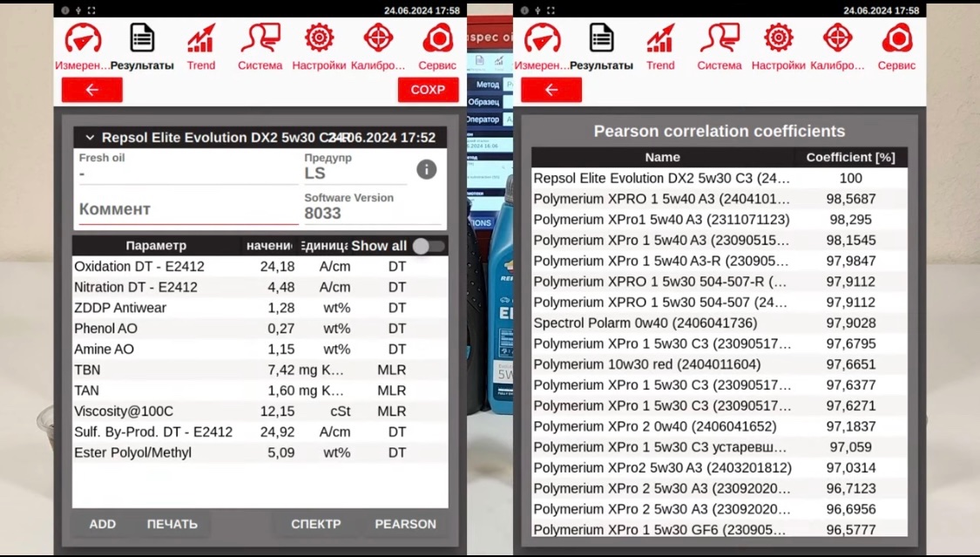The width and height of the screenshot is (980, 557).
Task: Select Polymerium XPro 2 0w40 (2406041652) row
Action: pyautogui.click(x=720, y=425)
